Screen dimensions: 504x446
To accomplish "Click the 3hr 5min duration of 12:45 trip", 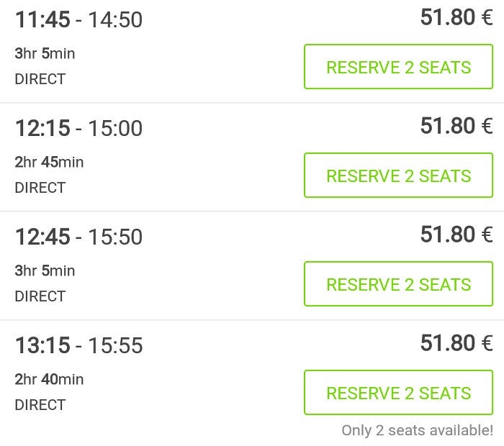I will 45,270.
